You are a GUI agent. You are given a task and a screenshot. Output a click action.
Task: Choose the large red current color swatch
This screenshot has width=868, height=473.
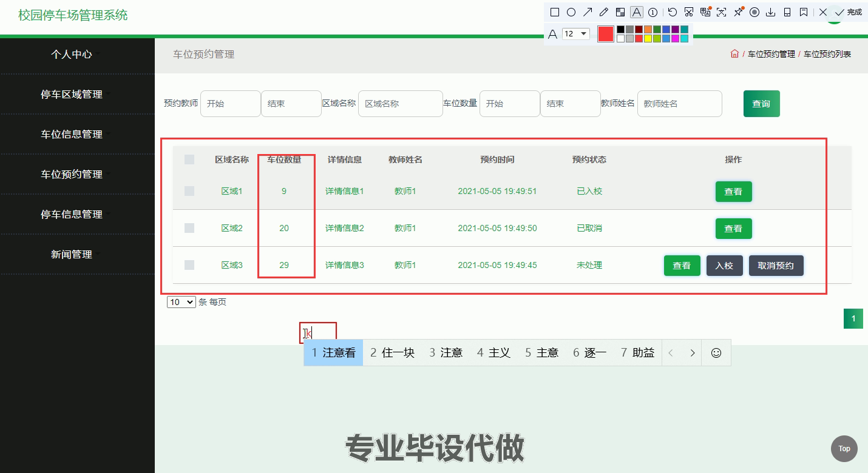coord(606,34)
